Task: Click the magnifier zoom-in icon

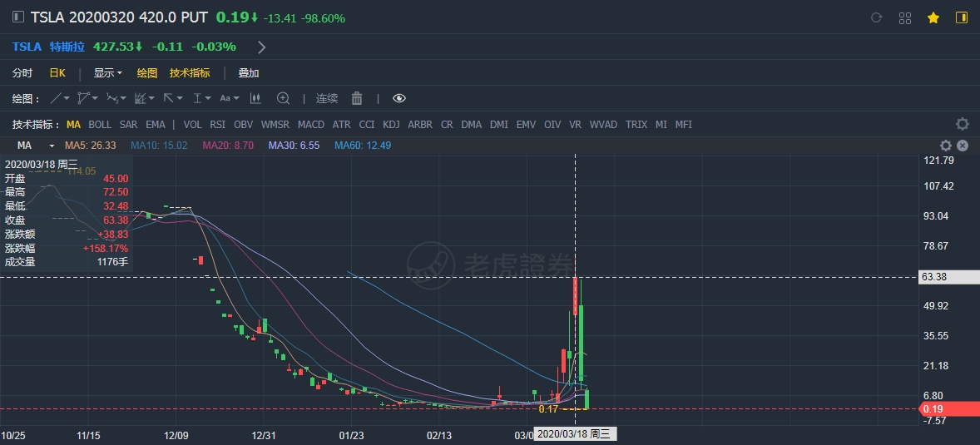Action: point(284,98)
